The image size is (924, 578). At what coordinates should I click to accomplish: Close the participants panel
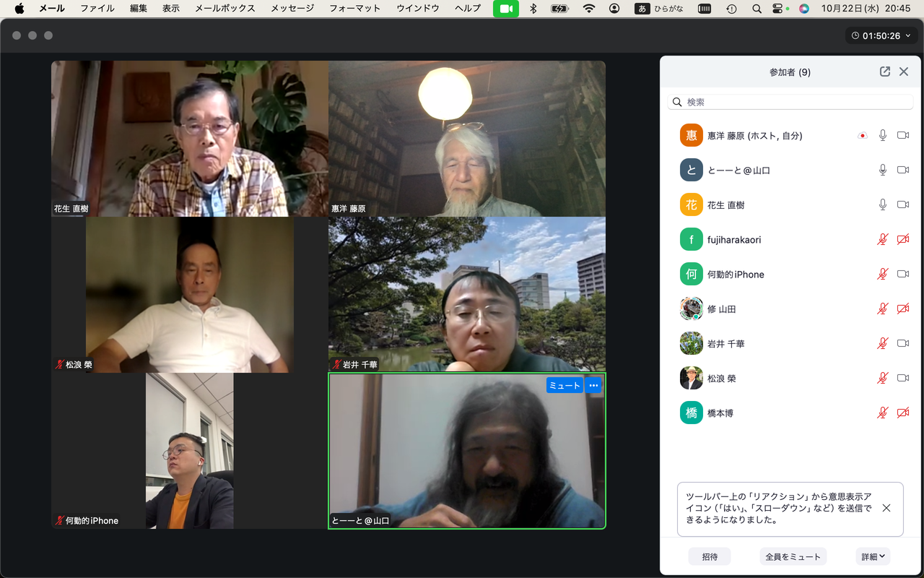point(904,72)
